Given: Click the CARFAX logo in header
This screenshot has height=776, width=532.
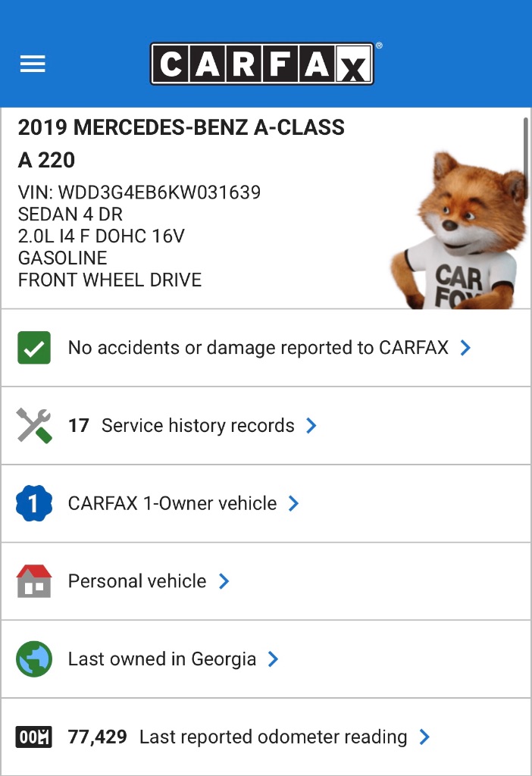Looking at the screenshot, I should pyautogui.click(x=261, y=64).
